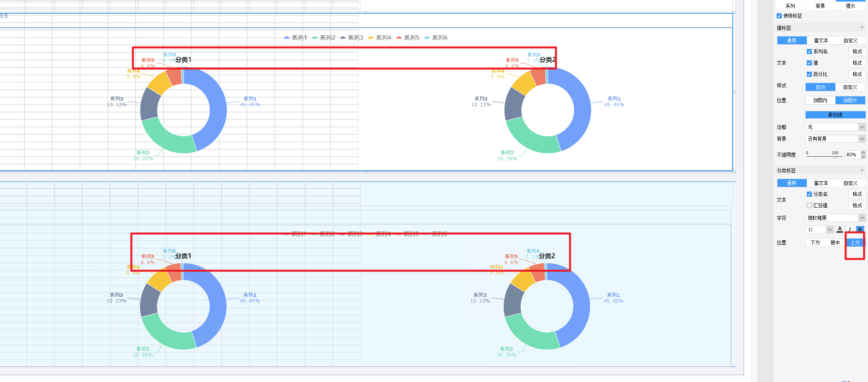Collapse the 值标签 section
868x382 pixels.
tap(862, 28)
